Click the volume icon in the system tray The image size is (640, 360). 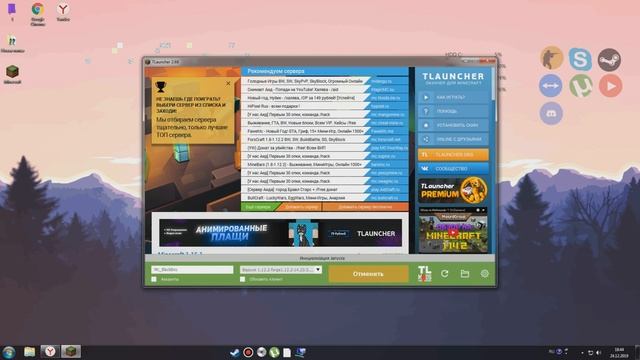coord(599,352)
